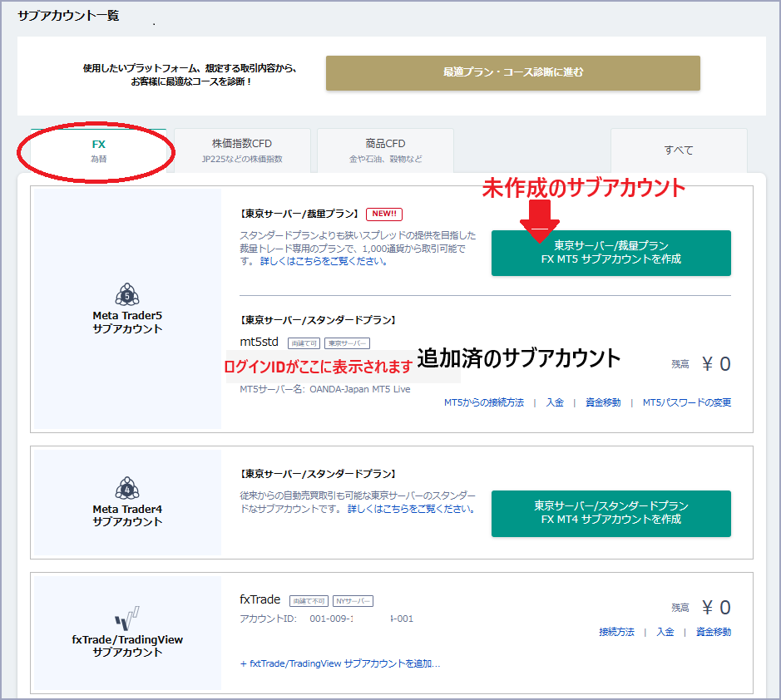Click 最適プラン・コース診断に進む button
This screenshot has height=700, width=781.
pos(513,72)
